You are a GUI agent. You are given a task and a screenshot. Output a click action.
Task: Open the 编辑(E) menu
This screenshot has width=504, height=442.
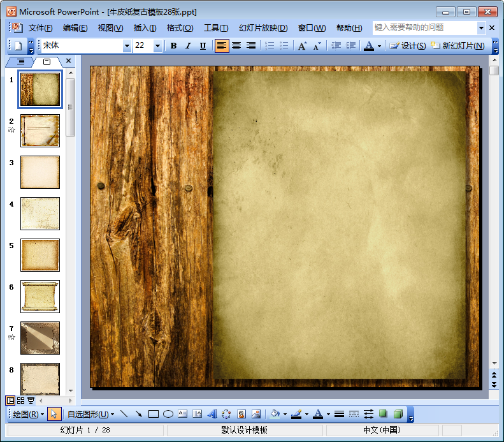[75, 28]
